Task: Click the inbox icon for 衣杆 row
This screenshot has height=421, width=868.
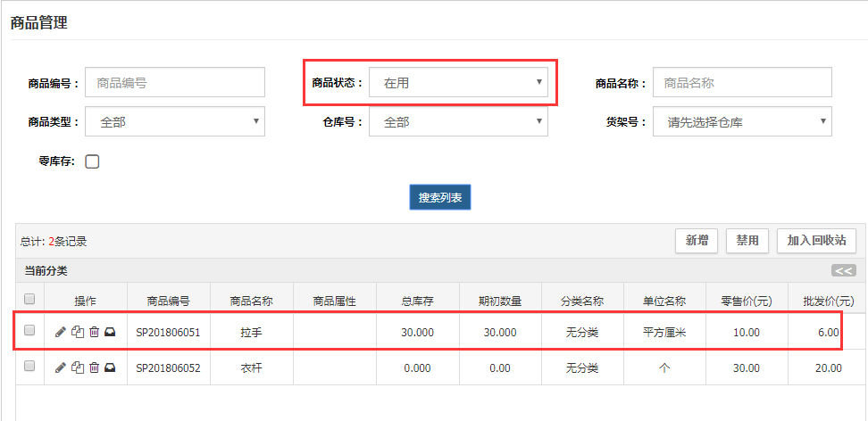Action: (x=110, y=367)
